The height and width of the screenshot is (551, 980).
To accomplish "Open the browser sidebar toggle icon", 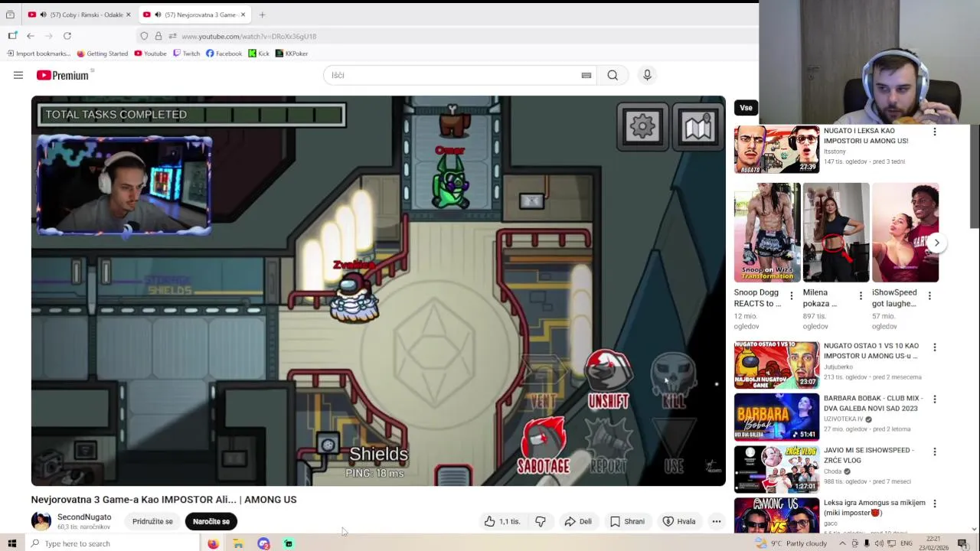I will (x=12, y=36).
